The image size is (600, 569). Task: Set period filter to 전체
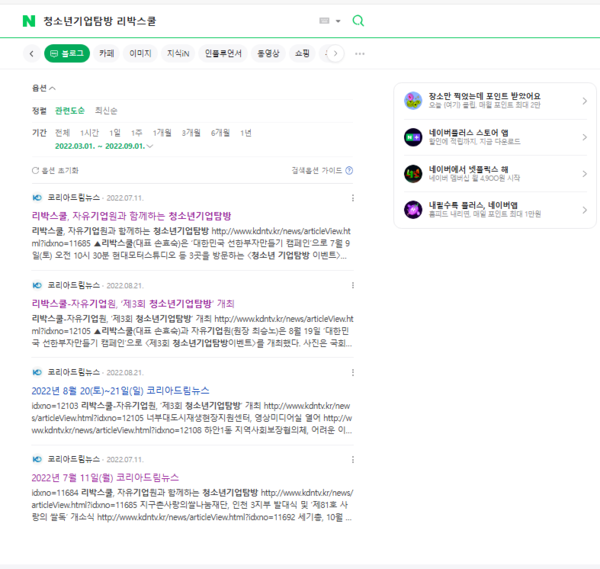pyautogui.click(x=62, y=133)
